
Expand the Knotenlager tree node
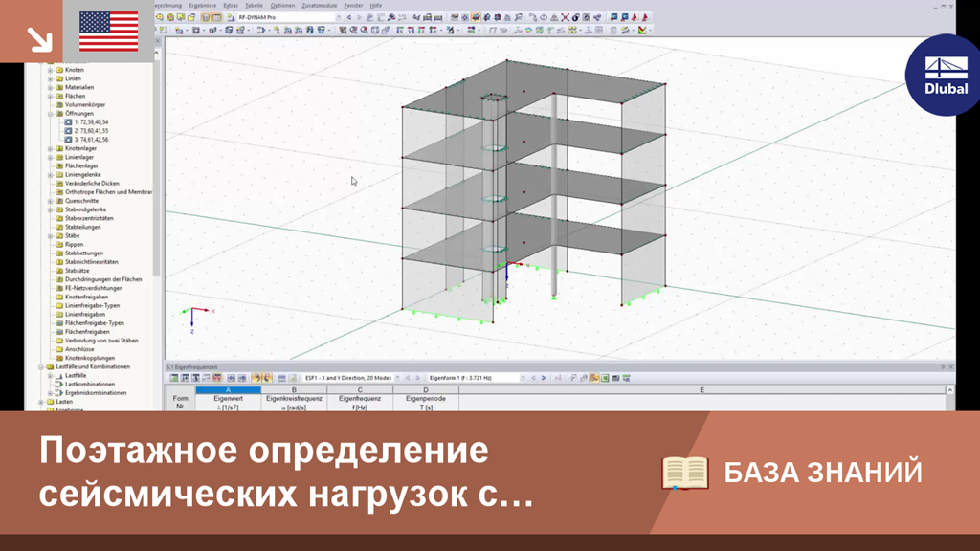pyautogui.click(x=51, y=148)
